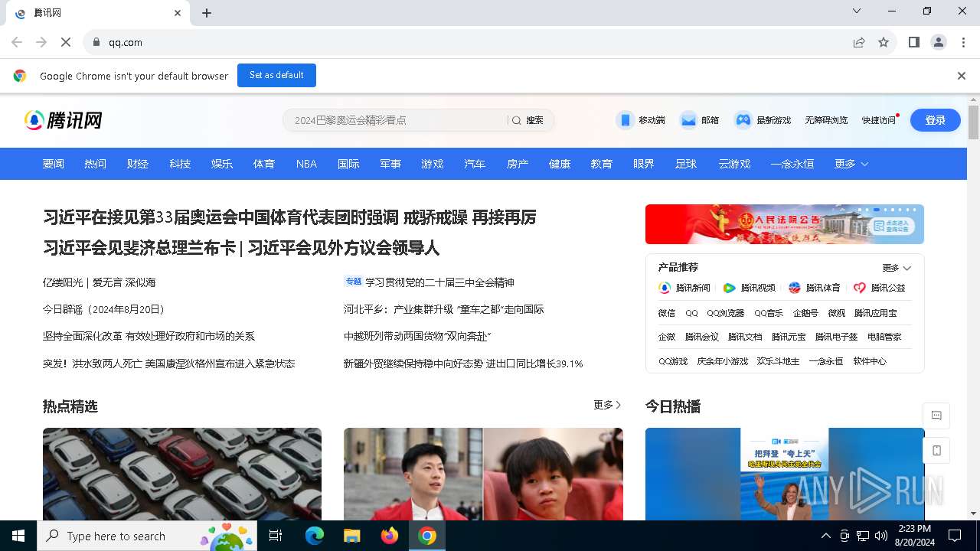Share this page icon in address bar

pyautogui.click(x=859, y=42)
